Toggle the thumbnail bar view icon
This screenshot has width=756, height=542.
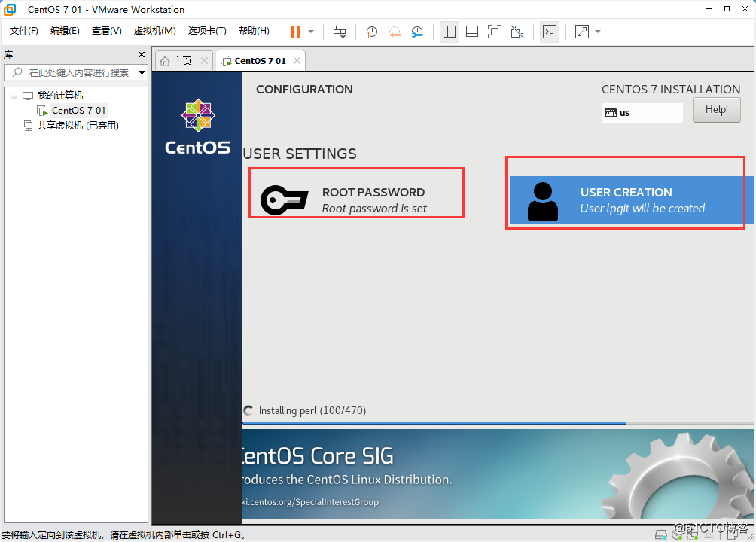tap(472, 32)
